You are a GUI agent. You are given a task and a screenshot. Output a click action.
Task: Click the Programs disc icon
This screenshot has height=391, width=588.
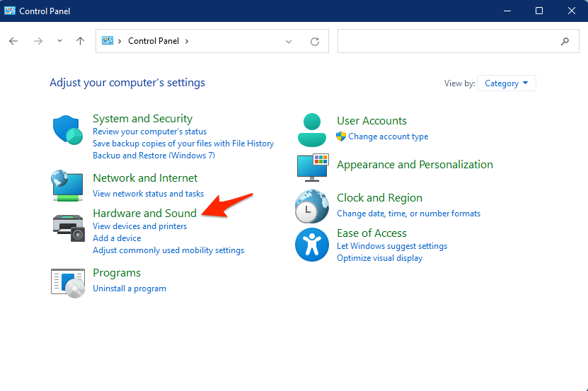coord(68,281)
